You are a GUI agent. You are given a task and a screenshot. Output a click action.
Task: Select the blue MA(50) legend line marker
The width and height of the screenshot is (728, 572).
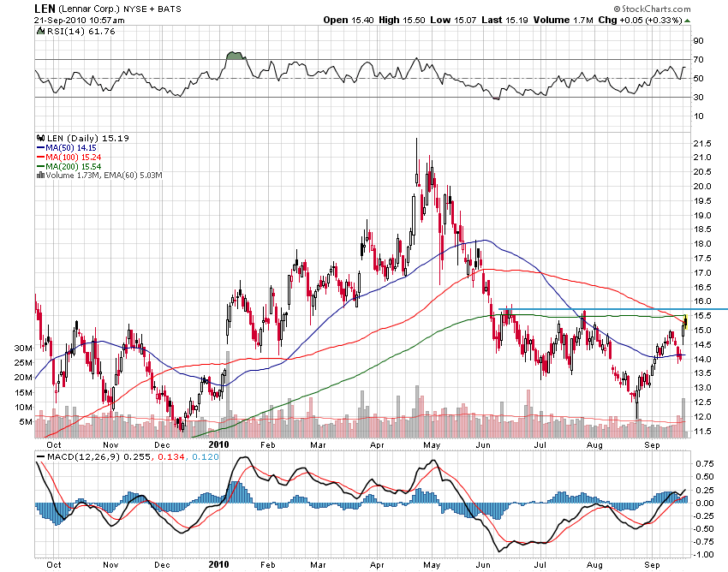point(41,147)
